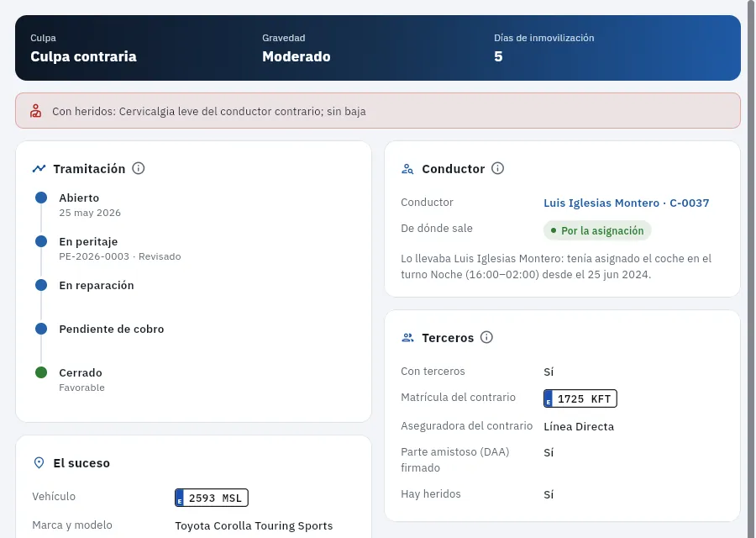The image size is (756, 538).
Task: Select the Abierto timeline step marker
Action: click(x=41, y=198)
